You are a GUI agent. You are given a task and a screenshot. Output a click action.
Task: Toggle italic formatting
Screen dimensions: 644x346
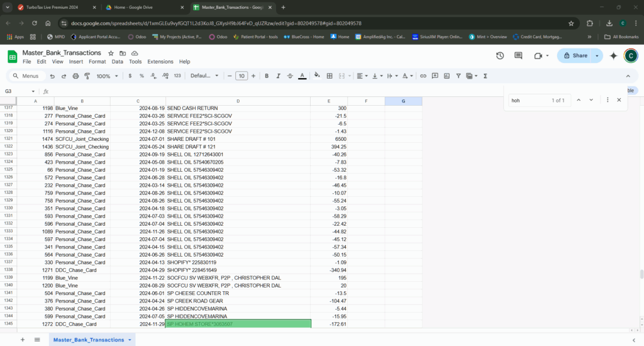click(x=278, y=76)
